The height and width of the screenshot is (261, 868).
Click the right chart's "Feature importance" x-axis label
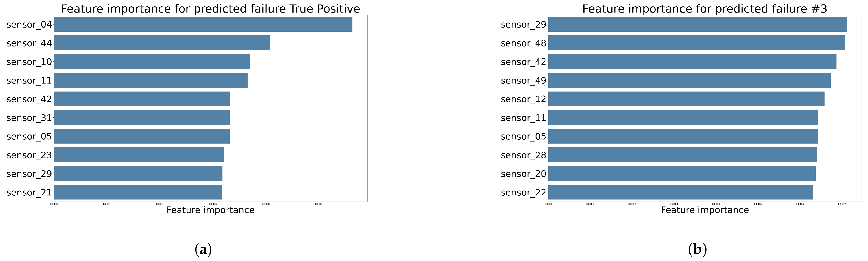click(x=705, y=210)
